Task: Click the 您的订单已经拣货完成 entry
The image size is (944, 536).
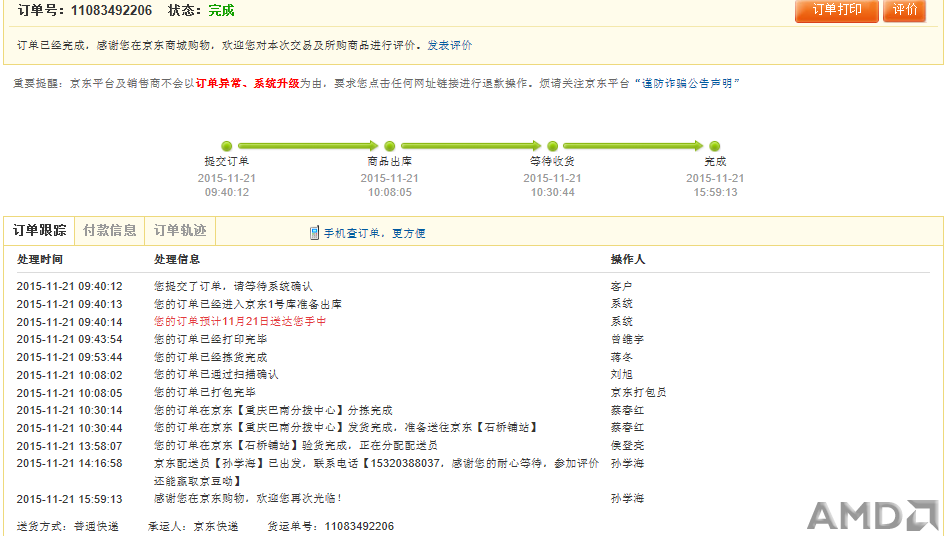Action: pyautogui.click(x=210, y=357)
